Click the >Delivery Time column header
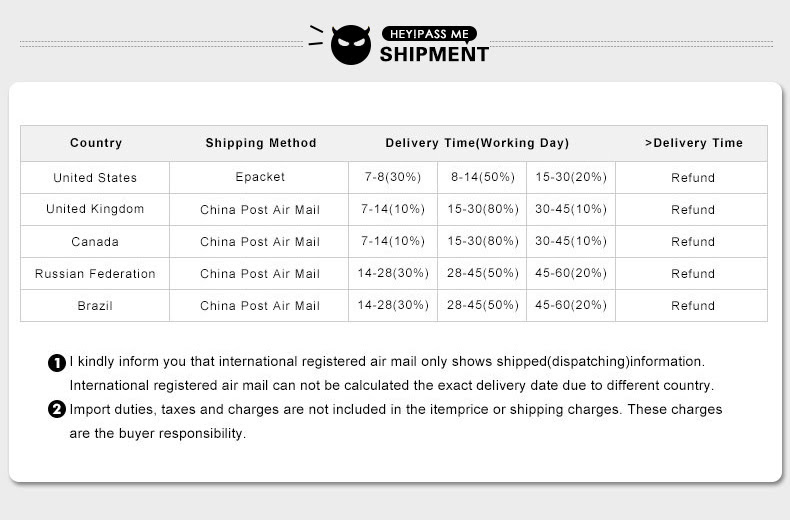 coord(694,143)
